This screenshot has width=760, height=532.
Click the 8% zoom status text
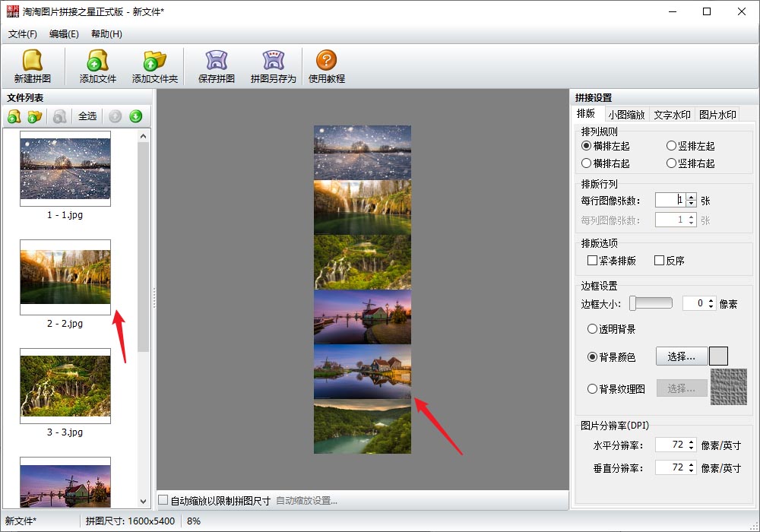(194, 521)
